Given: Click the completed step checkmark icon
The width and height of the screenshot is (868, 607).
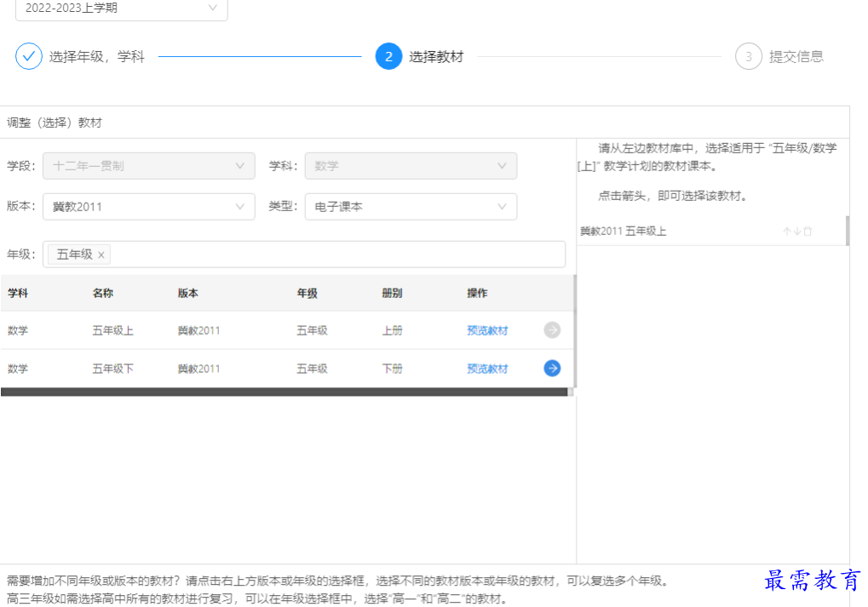Looking at the screenshot, I should pos(29,56).
